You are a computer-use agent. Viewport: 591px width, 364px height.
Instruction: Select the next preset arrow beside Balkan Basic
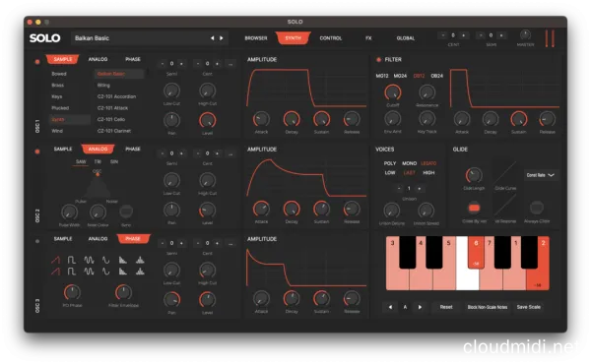point(222,38)
